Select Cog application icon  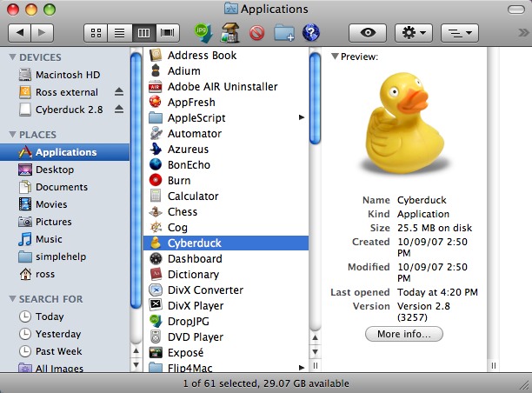point(156,227)
